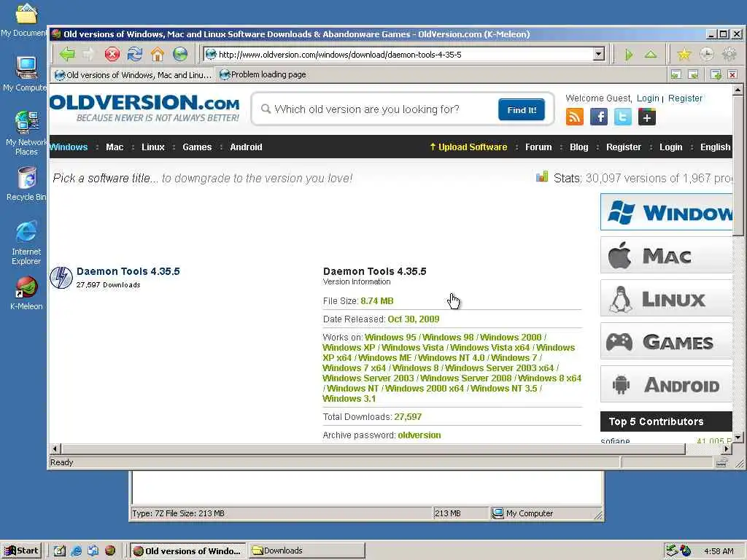Switch to 'Problem loading page' tab
Screen dimensions: 747x560
(x=263, y=74)
